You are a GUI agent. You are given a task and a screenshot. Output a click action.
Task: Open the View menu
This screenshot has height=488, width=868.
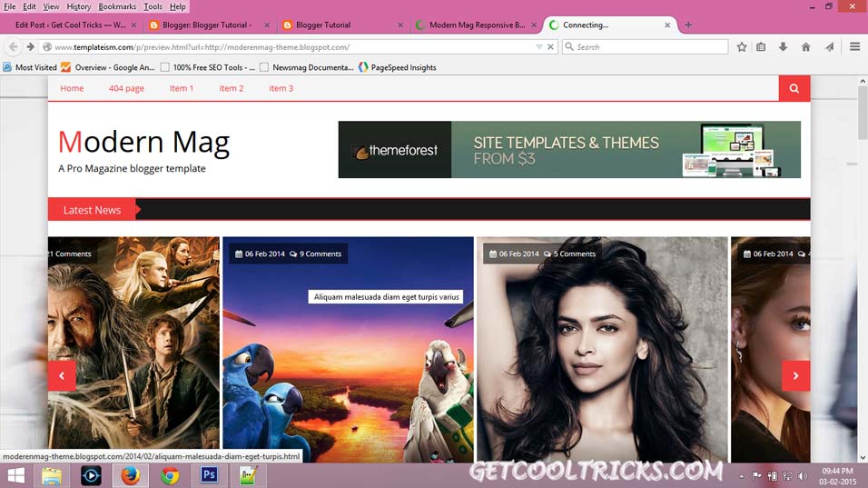[51, 6]
